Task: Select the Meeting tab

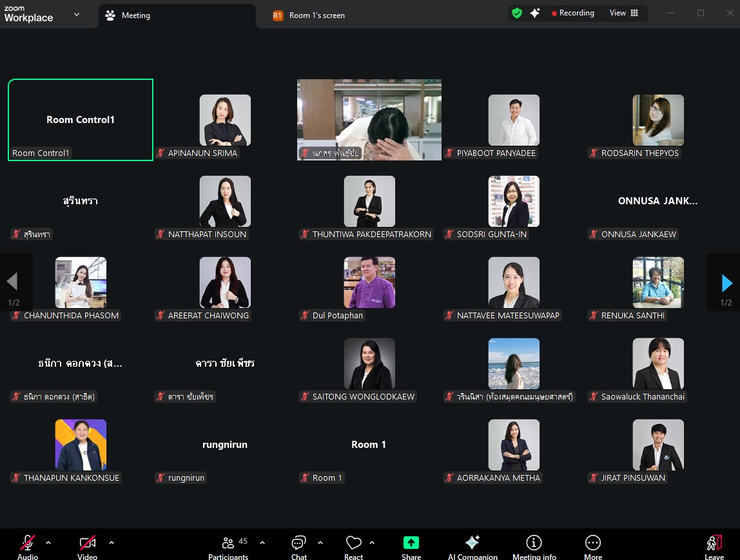Action: coord(135,15)
